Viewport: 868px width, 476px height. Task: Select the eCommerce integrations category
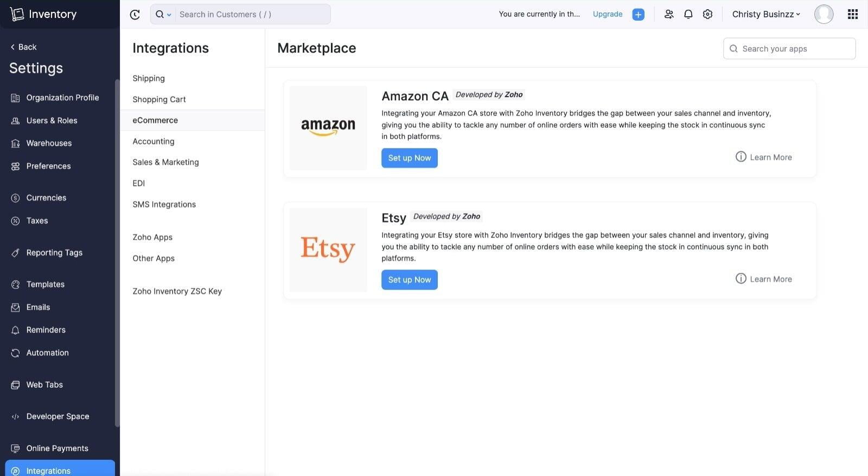pos(192,120)
